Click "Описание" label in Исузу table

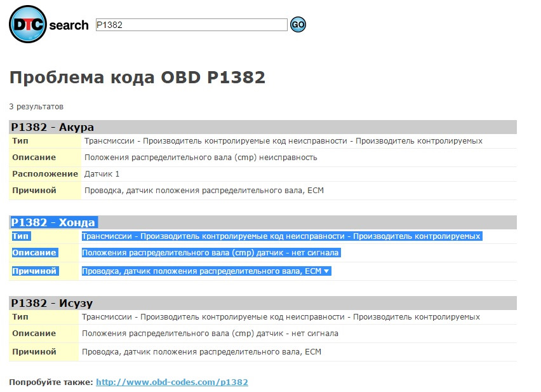[34, 334]
